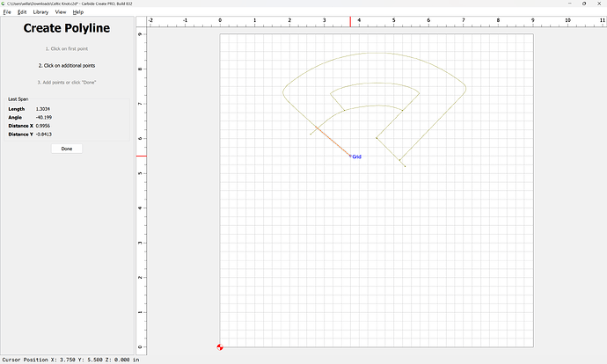Click the blue Grid snap point
The image size is (607, 364).
pyautogui.click(x=350, y=156)
